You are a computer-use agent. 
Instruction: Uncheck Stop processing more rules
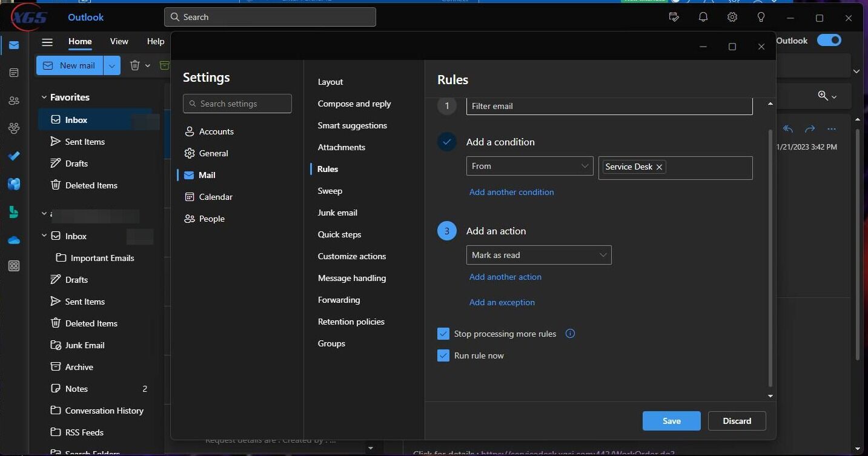coord(443,334)
